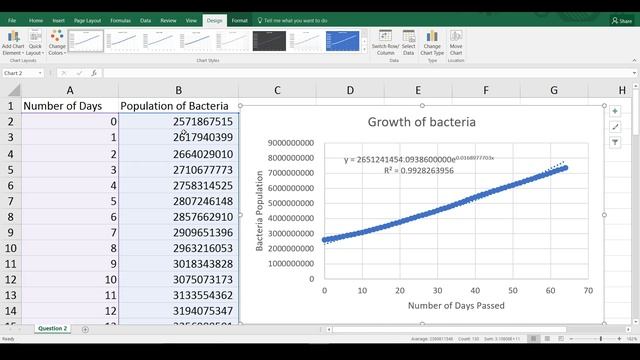Click the Change Chart Type button
The width and height of the screenshot is (640, 360).
point(432,42)
